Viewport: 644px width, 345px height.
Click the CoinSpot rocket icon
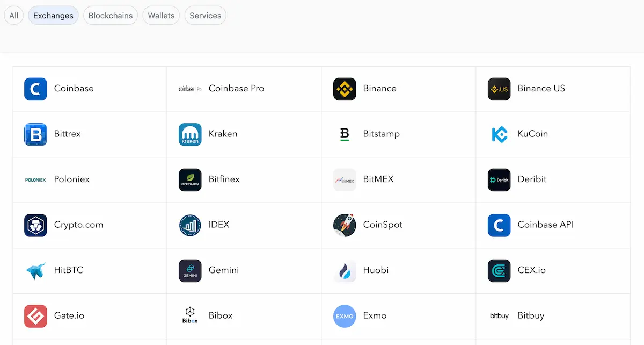[345, 225]
